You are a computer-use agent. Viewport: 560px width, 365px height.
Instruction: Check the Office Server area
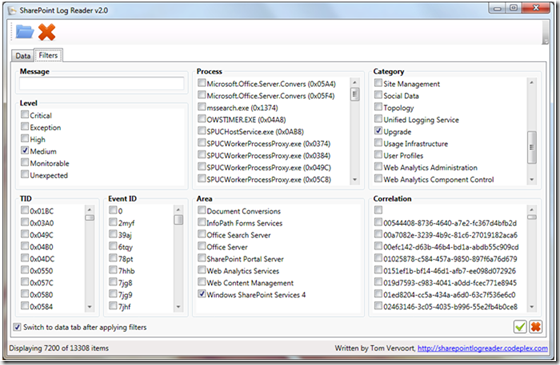click(202, 246)
